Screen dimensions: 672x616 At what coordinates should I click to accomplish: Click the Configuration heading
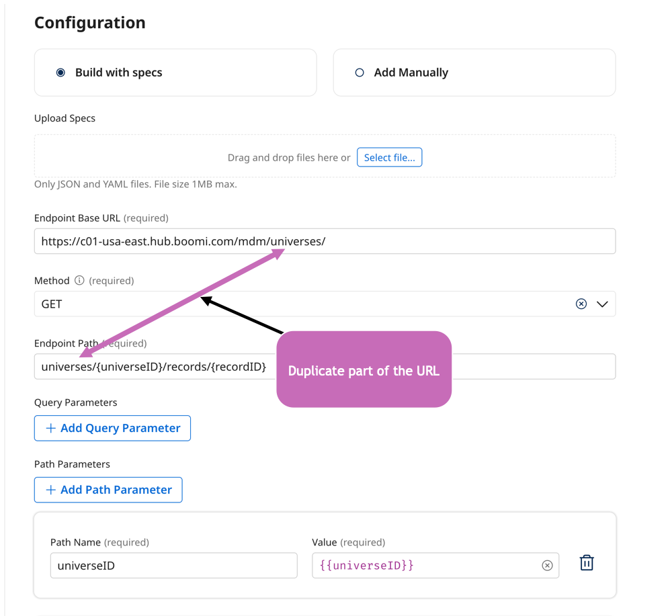click(90, 23)
